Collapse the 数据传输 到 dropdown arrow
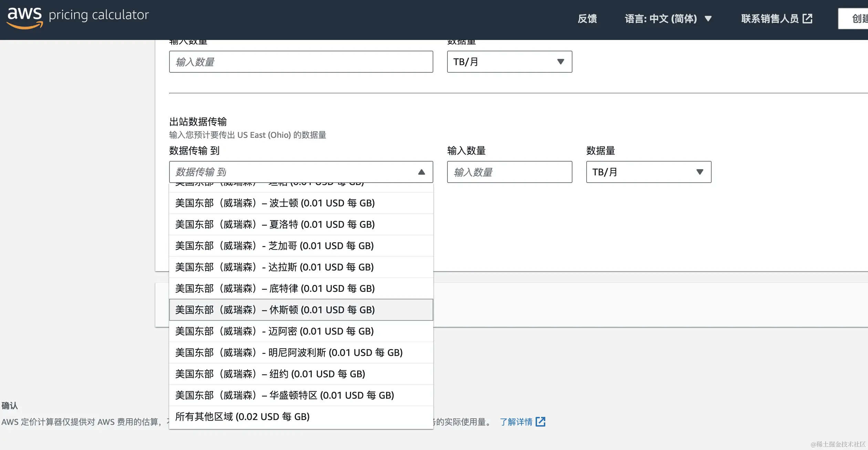Image resolution: width=868 pixels, height=450 pixels. [421, 172]
